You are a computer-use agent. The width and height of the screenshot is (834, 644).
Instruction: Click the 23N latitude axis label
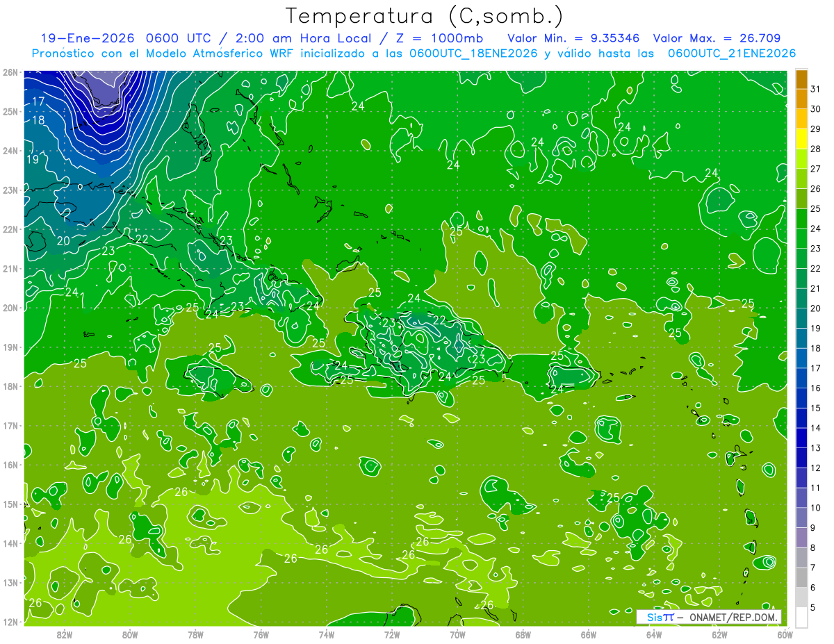(10, 190)
